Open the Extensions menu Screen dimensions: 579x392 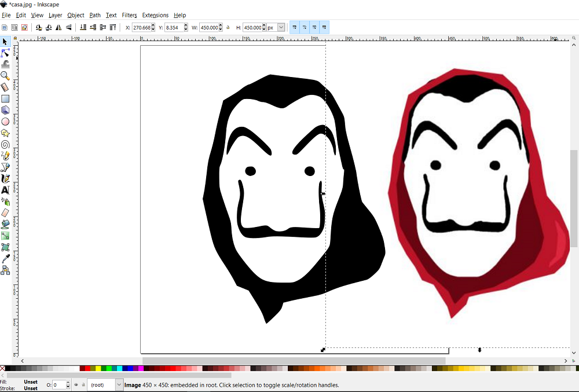(x=155, y=15)
